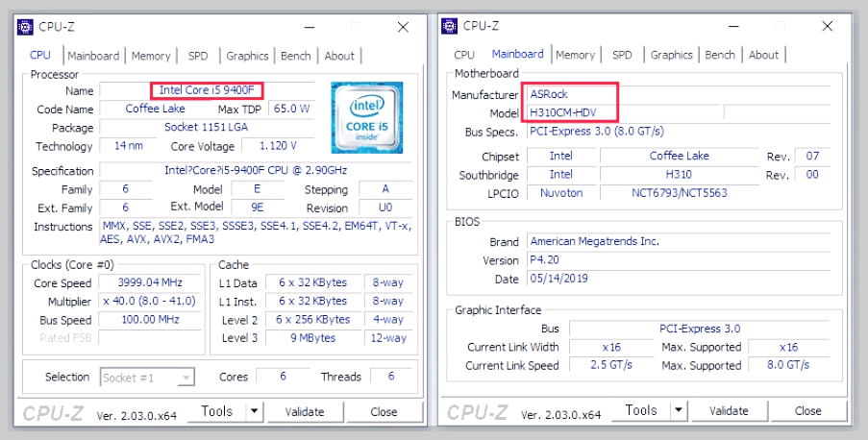Click Bus Specs value PCI-Express 3.0
The height and width of the screenshot is (440, 868).
(597, 132)
